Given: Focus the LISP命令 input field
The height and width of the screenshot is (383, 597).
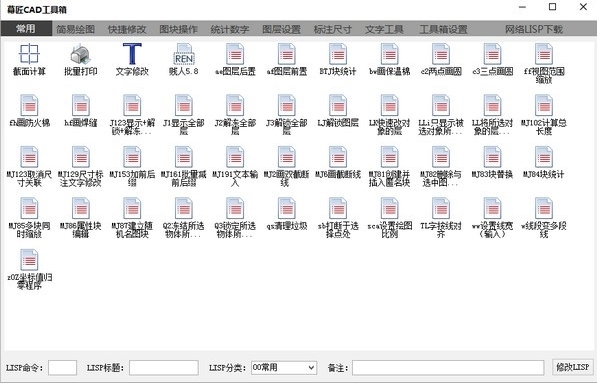Looking at the screenshot, I should click(x=62, y=368).
